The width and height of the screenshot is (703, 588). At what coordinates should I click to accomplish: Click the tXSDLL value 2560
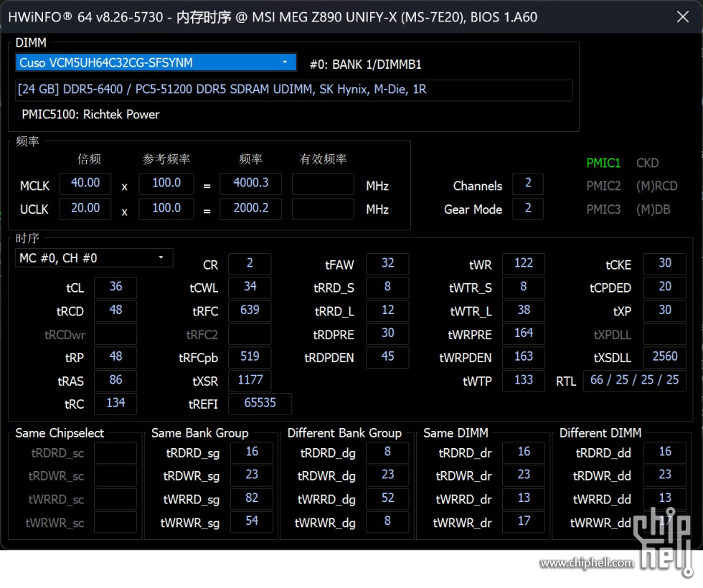coord(664,356)
